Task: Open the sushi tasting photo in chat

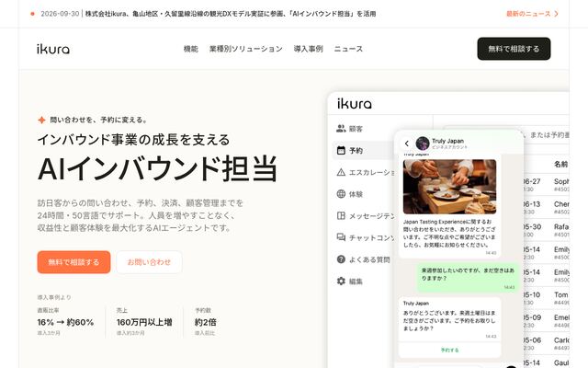Action: (x=449, y=187)
